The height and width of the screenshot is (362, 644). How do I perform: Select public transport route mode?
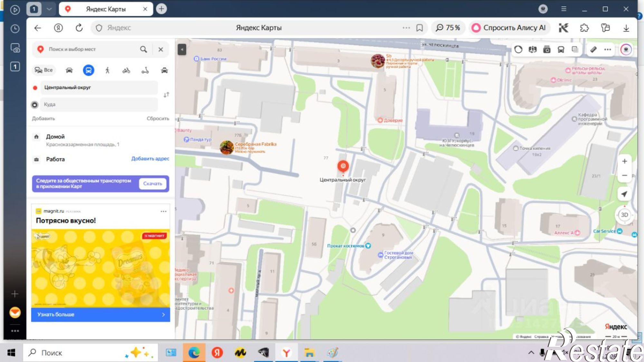pos(88,70)
